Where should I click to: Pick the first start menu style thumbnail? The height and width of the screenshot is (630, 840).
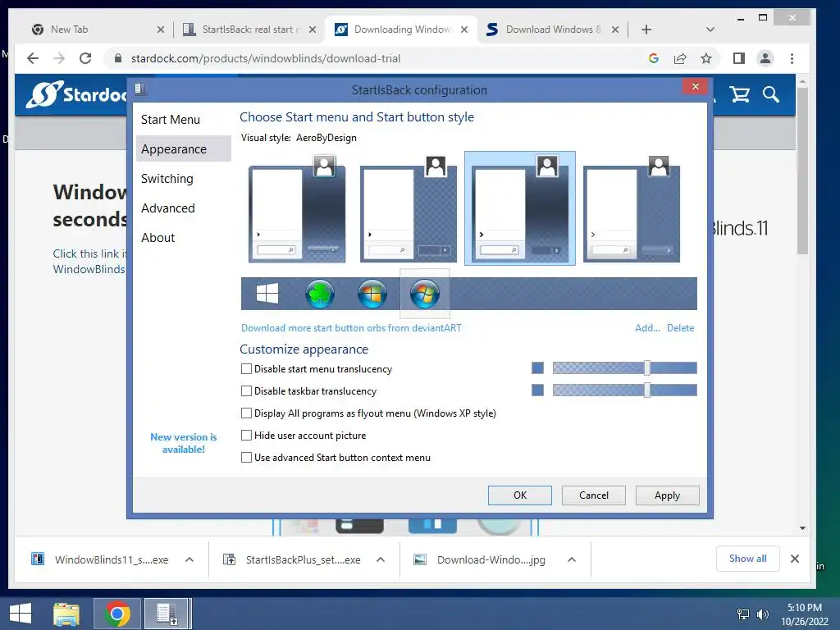tap(297, 208)
